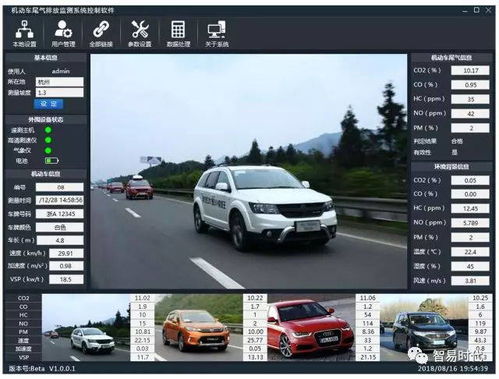Click the green 遥测主机 status light

pyautogui.click(x=48, y=130)
